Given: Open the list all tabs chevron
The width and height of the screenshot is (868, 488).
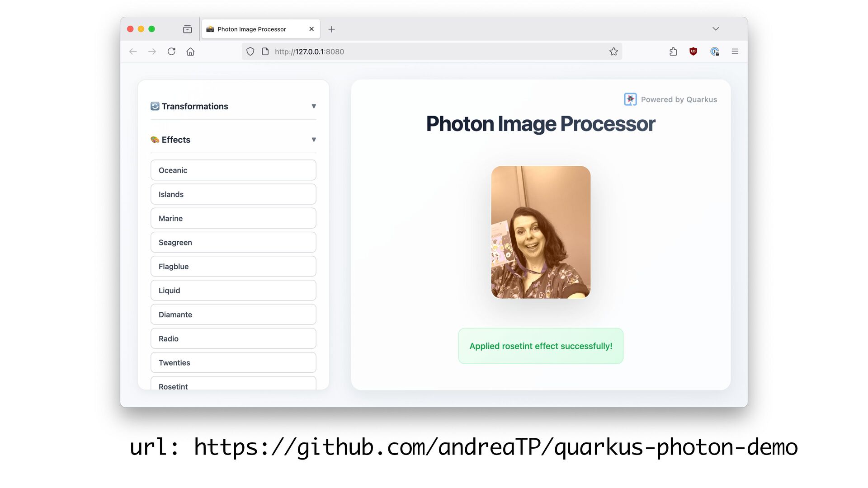Looking at the screenshot, I should (715, 29).
